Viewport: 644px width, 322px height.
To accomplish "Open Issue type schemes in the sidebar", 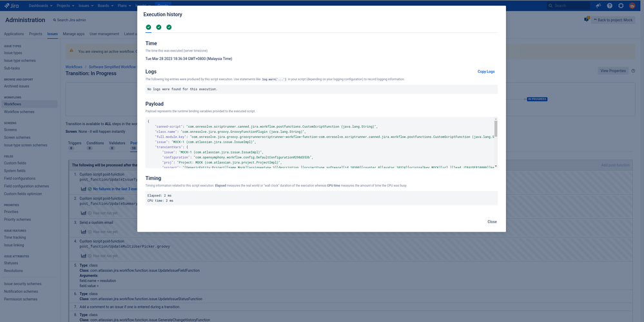I will click(20, 61).
